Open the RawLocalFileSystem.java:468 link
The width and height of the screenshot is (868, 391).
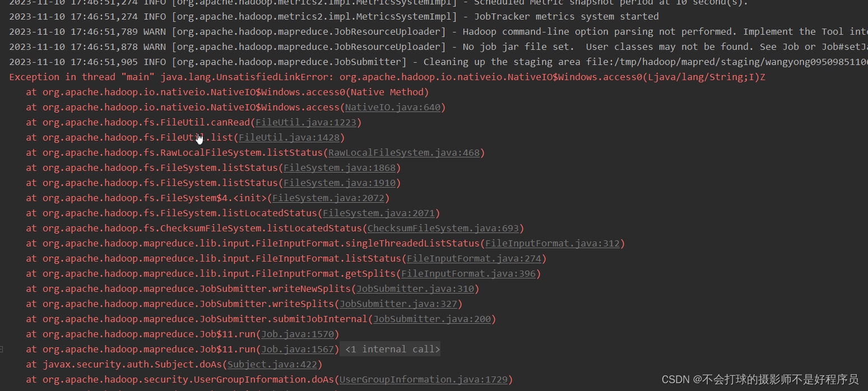click(x=405, y=152)
